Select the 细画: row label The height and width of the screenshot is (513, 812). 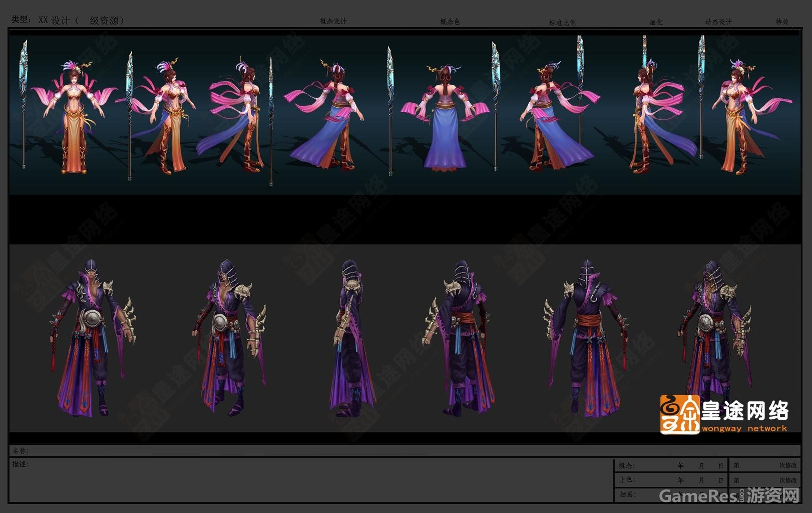pos(627,494)
